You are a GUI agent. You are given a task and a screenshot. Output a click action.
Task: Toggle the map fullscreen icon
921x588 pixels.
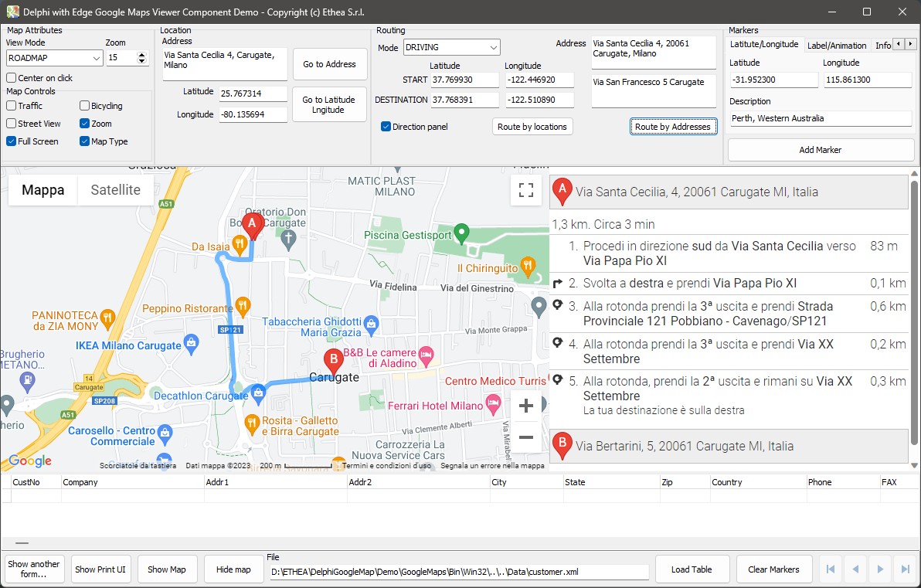(526, 190)
